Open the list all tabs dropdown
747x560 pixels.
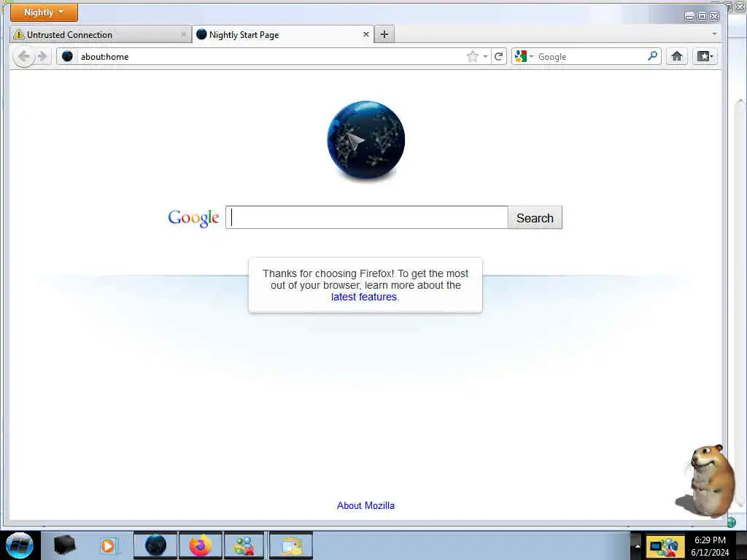[714, 34]
